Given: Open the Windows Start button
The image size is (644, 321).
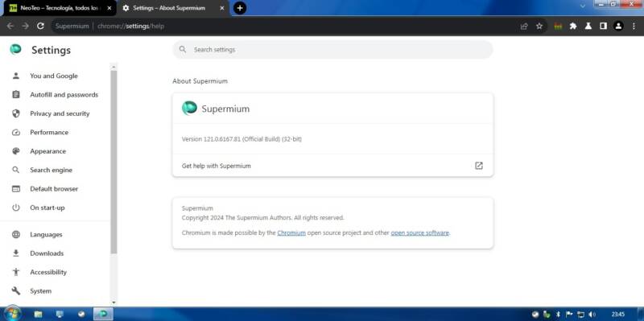Looking at the screenshot, I should point(12,314).
